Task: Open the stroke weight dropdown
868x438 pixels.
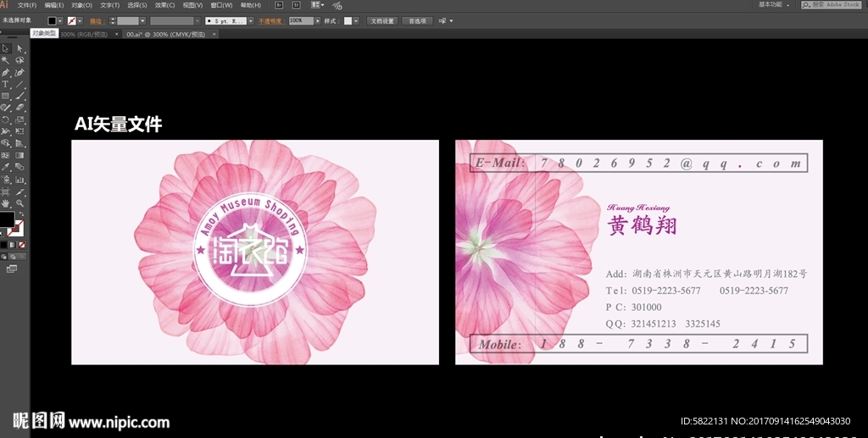Action: 142,21
